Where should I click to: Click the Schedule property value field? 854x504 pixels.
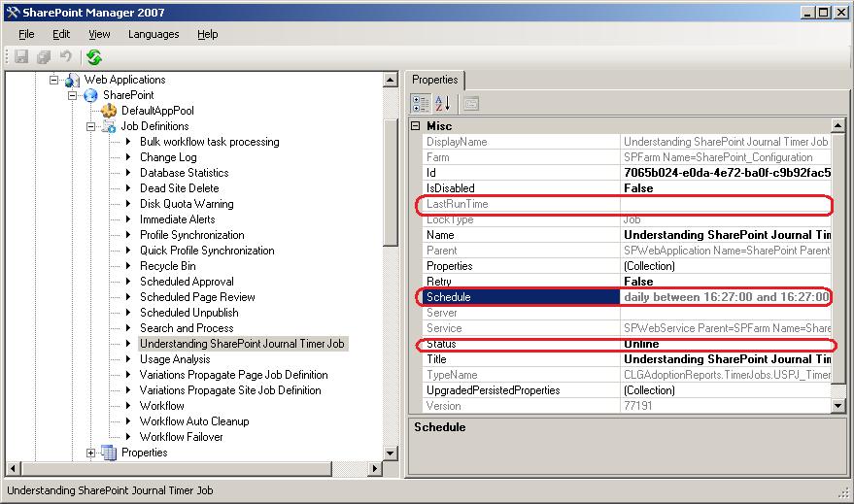click(x=726, y=297)
